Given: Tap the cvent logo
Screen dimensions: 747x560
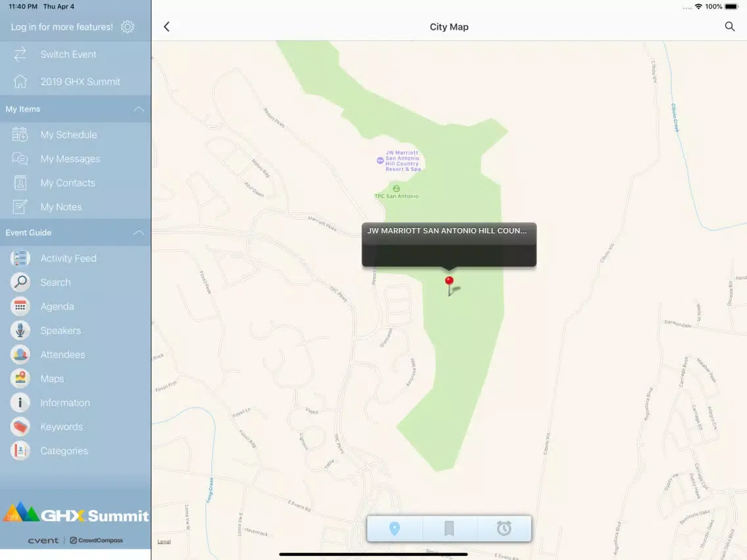Looking at the screenshot, I should coord(43,540).
